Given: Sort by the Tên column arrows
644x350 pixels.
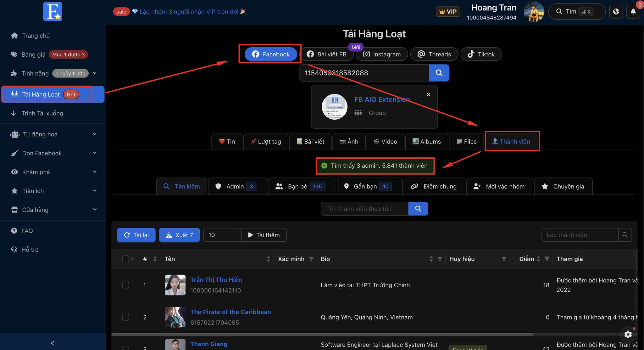Looking at the screenshot, I should 268,259.
